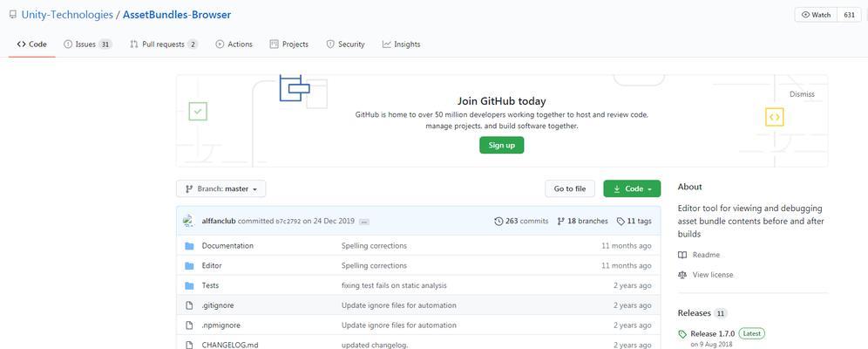This screenshot has height=349, width=868.
Task: Click the CHANGELOG.md file icon
Action: (189, 345)
